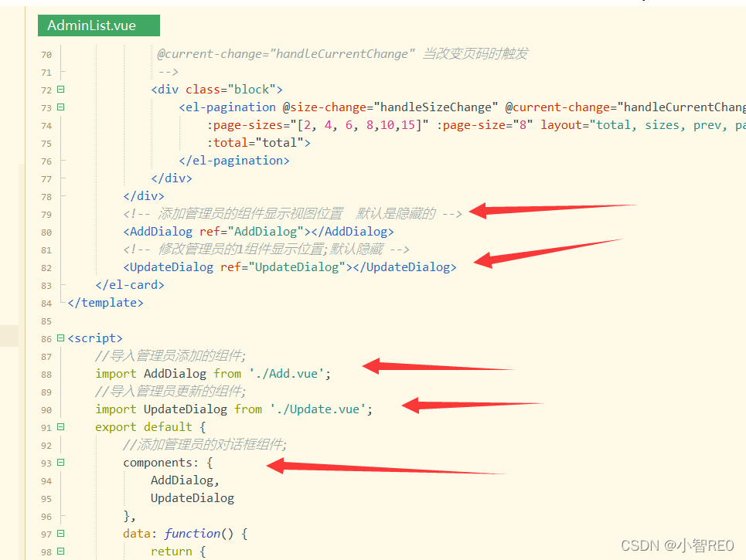The image size is (746, 560).
Task: Click the HTML comment on line 79
Action: tap(292, 214)
